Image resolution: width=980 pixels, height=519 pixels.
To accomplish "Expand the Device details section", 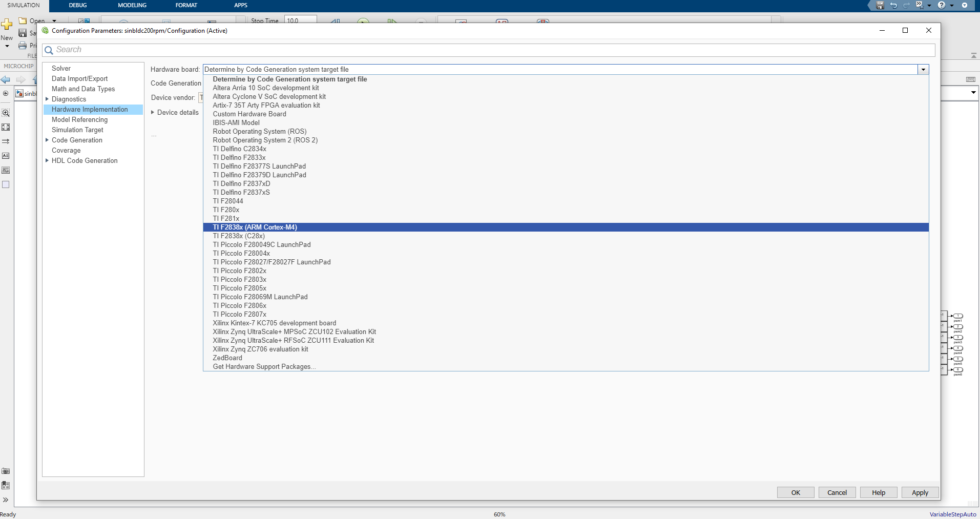I will (153, 112).
